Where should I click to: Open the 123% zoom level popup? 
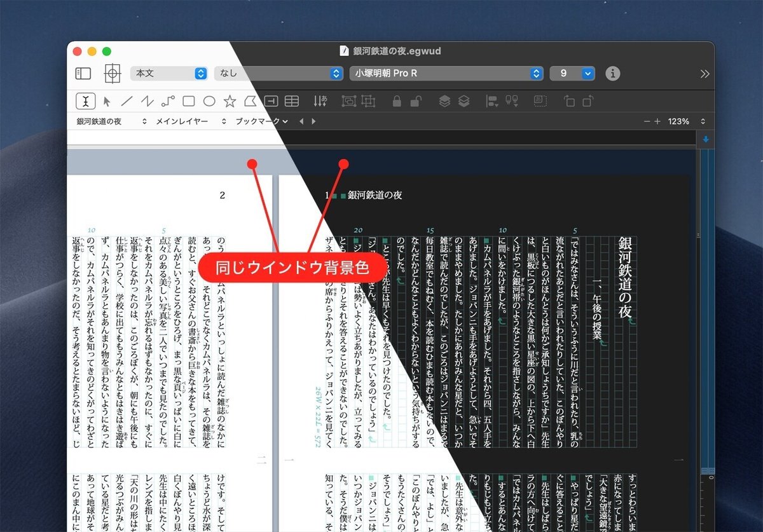click(687, 121)
